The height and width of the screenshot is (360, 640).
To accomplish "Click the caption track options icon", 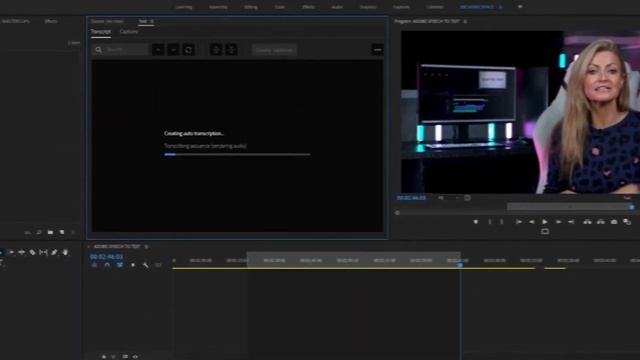I will pos(158,265).
